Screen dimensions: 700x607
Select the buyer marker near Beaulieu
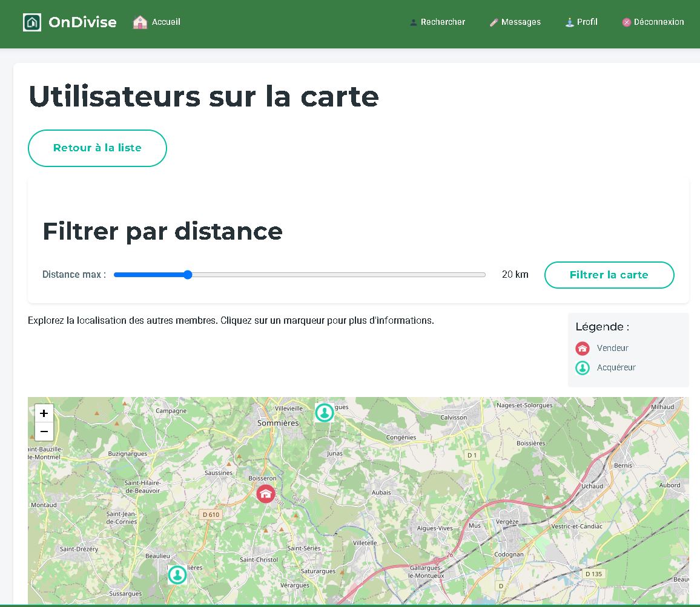[x=177, y=574]
